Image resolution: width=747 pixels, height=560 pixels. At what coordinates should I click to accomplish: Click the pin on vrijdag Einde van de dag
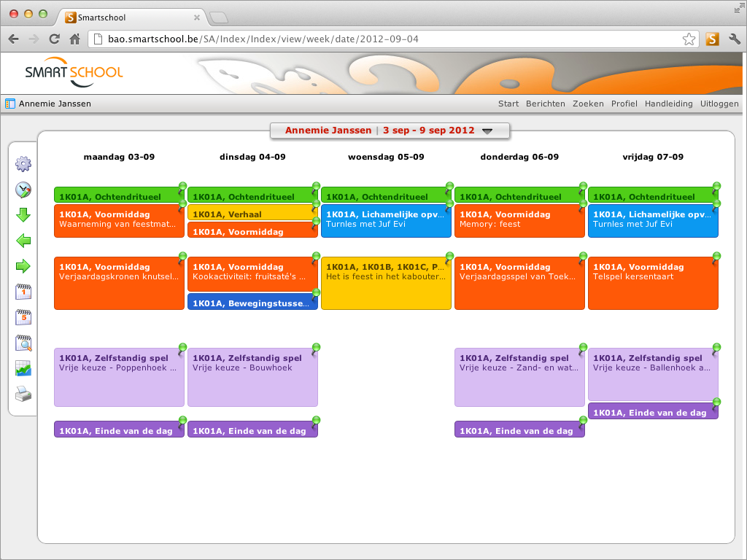coord(716,402)
